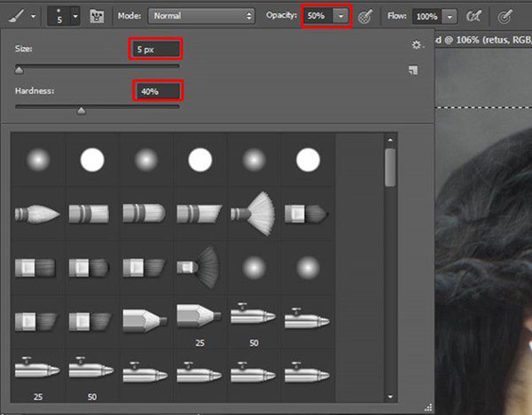This screenshot has height=415, width=532.
Task: Expand the Opacity slider dropdown arrow
Action: 340,16
